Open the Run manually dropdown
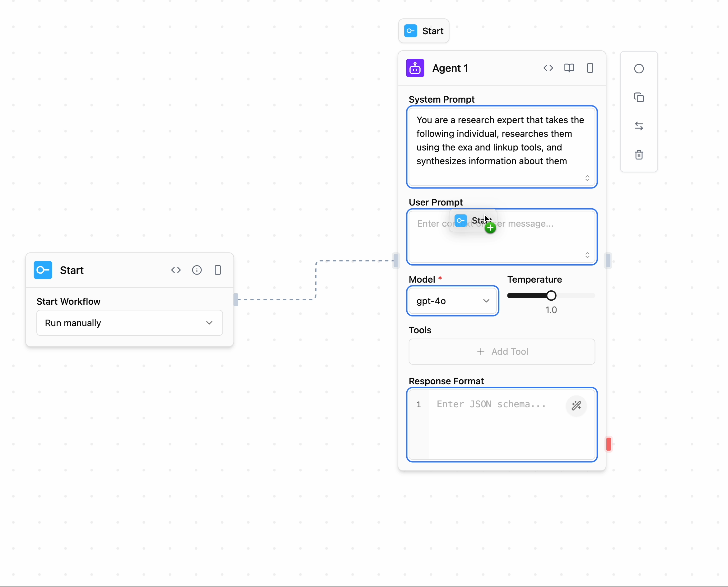Image resolution: width=728 pixels, height=587 pixels. pyautogui.click(x=129, y=323)
